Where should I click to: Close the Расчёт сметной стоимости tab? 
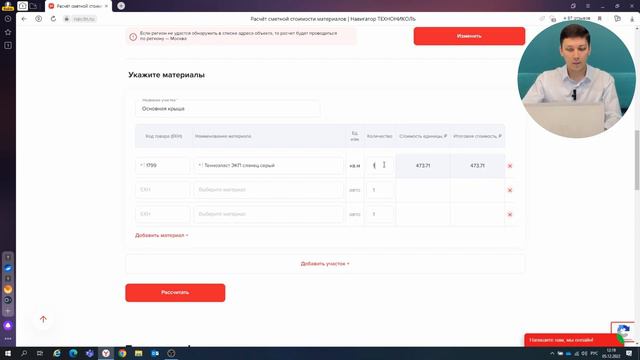tap(106, 6)
